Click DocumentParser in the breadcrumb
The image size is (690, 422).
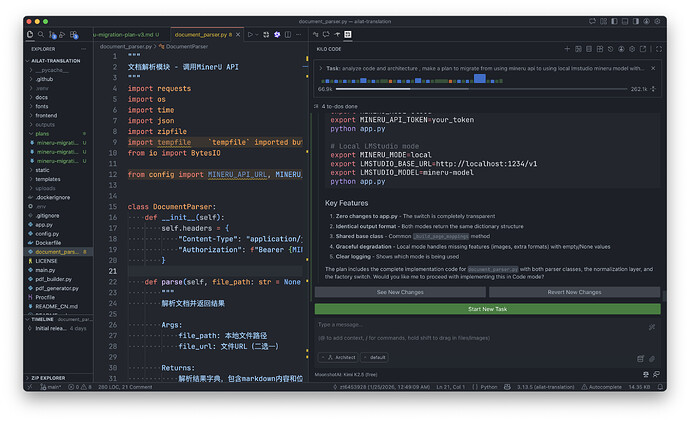coord(187,46)
